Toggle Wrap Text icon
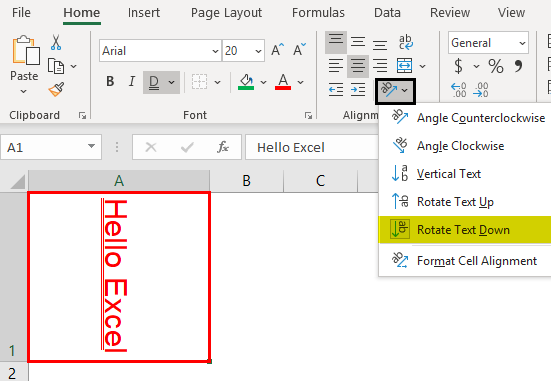Viewport: 551px width, 381px height. click(406, 42)
